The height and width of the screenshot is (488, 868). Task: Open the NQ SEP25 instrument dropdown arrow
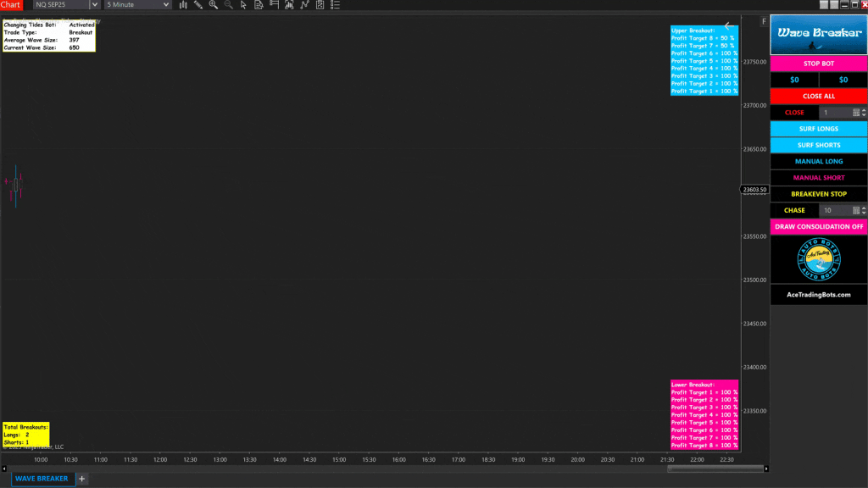click(95, 4)
